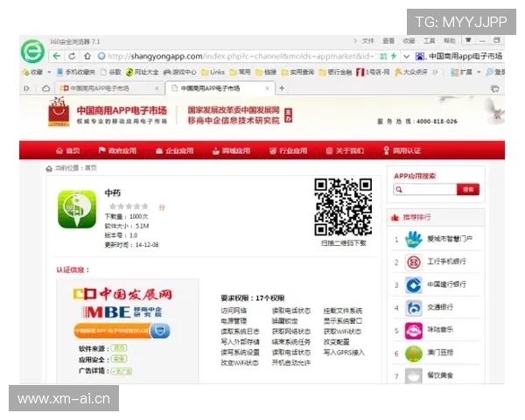525x420 pixels.
Task: Close the active second browser tab
Action: 267,88
